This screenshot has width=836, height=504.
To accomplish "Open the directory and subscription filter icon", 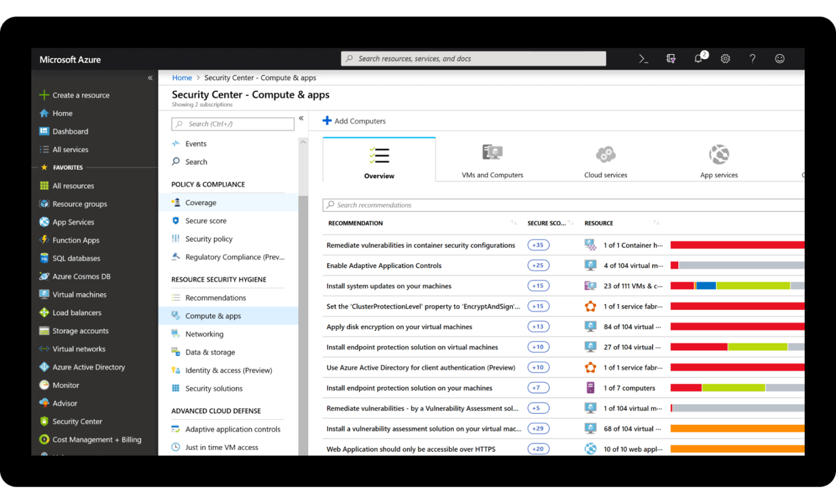I will tap(671, 59).
